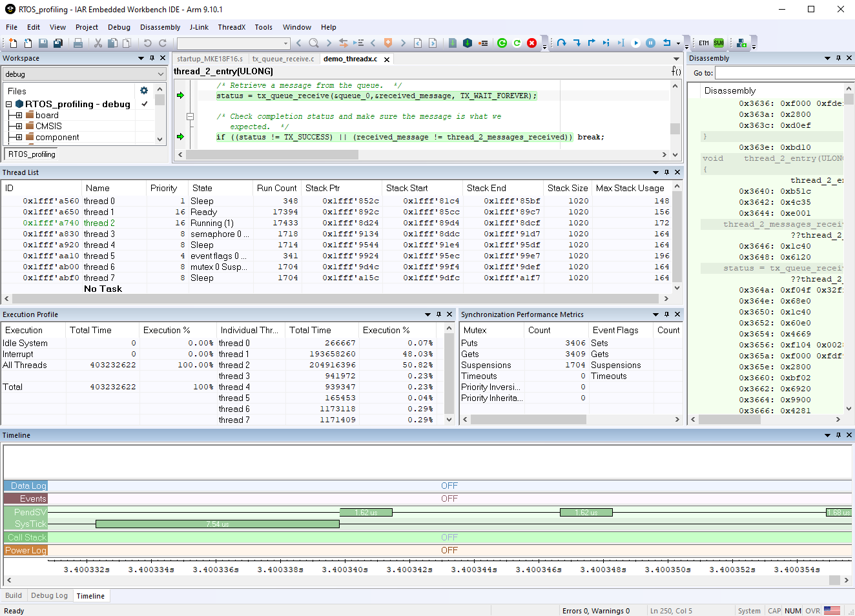Click the Toggle Bookmark orange icon

coord(388,43)
